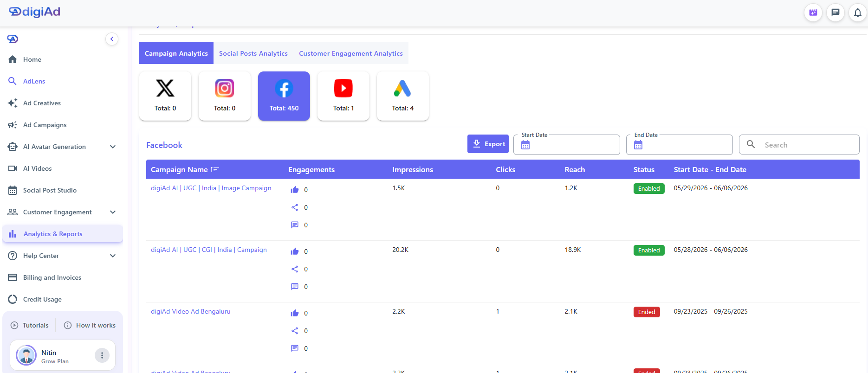The image size is (868, 373).
Task: Open the video clapper icon in header
Action: coord(813,13)
